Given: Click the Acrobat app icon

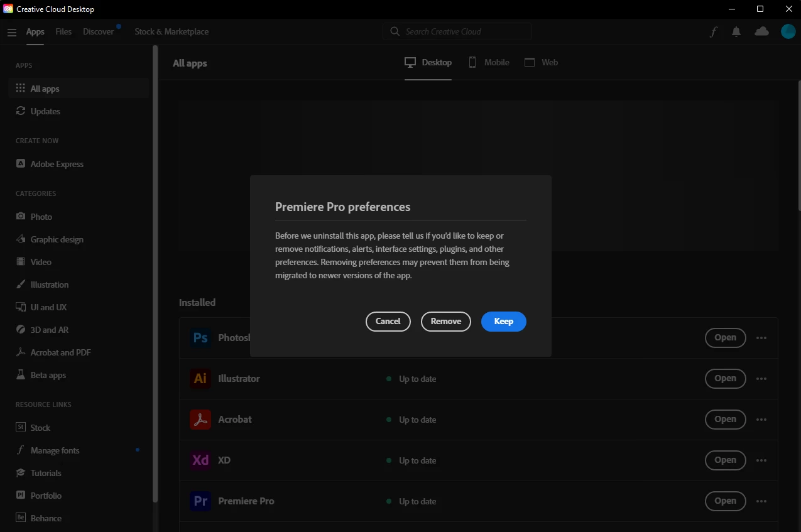Looking at the screenshot, I should 200,420.
